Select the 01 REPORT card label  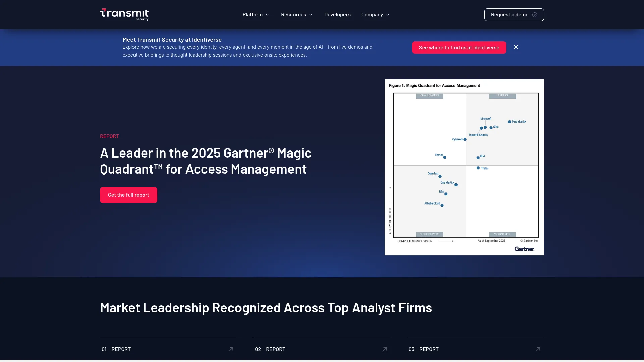click(x=116, y=349)
